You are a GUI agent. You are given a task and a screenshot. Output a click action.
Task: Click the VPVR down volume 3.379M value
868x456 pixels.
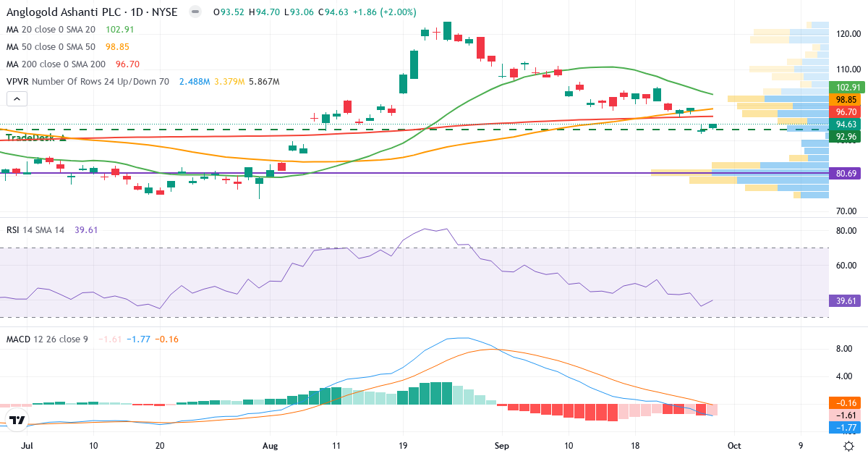(230, 82)
